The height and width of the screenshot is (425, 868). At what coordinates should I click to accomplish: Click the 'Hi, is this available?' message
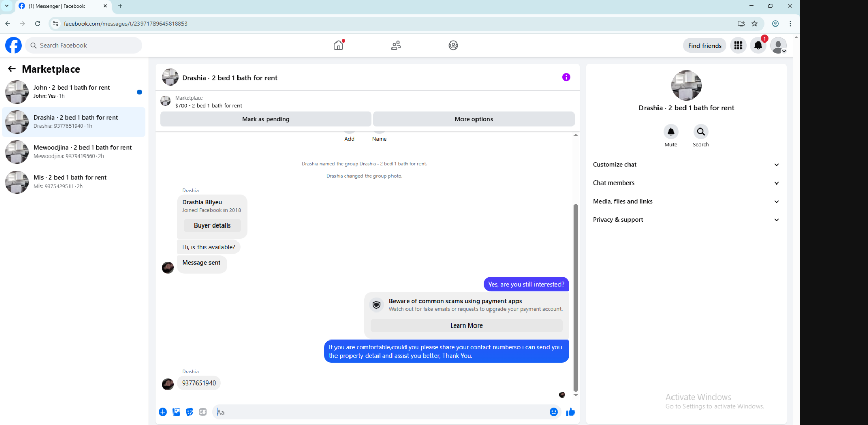click(208, 247)
